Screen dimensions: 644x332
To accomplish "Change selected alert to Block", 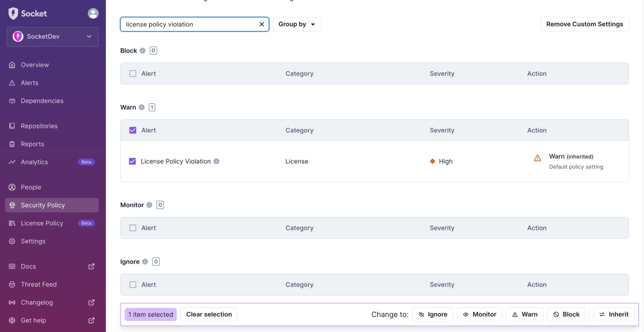I will (566, 314).
